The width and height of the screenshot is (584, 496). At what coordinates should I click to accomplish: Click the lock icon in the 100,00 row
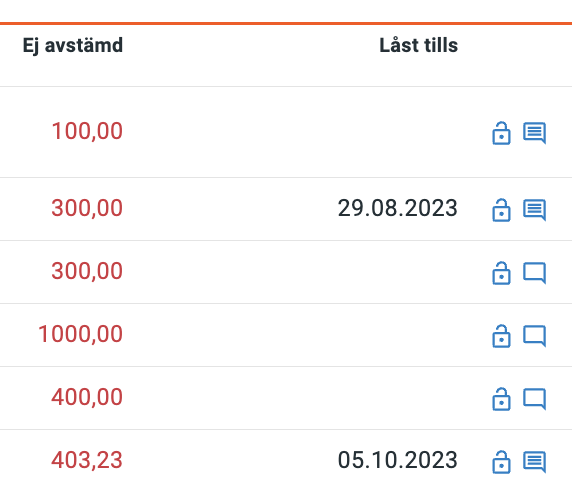[501, 133]
